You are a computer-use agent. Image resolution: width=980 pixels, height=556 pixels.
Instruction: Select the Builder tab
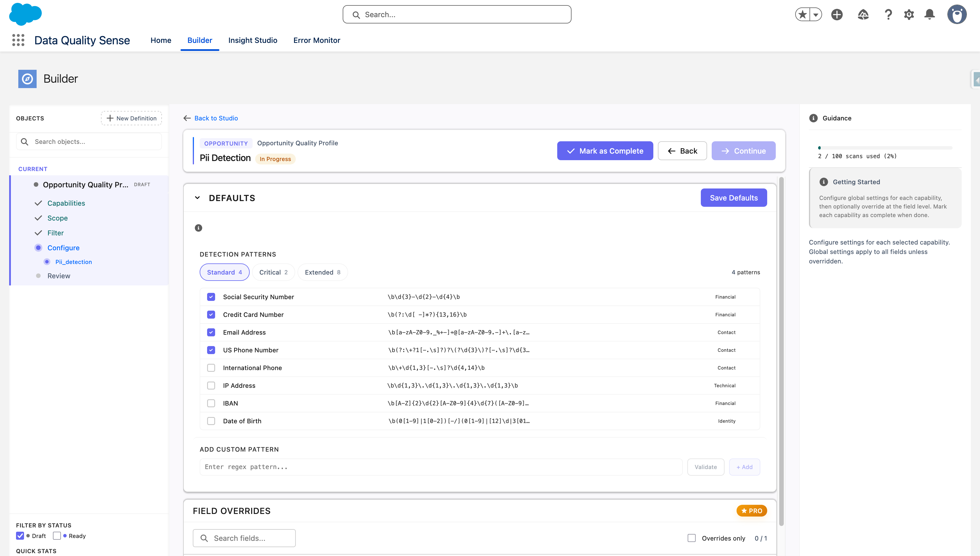click(200, 40)
